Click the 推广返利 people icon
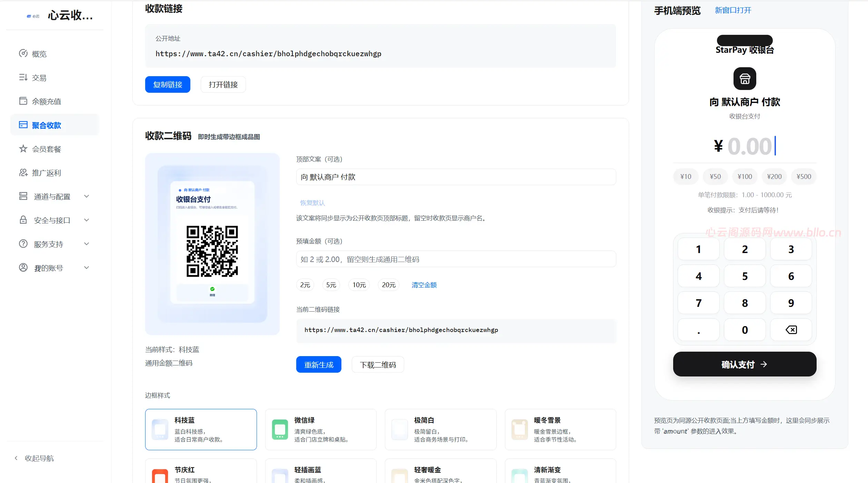The height and width of the screenshot is (483, 868). click(x=23, y=172)
